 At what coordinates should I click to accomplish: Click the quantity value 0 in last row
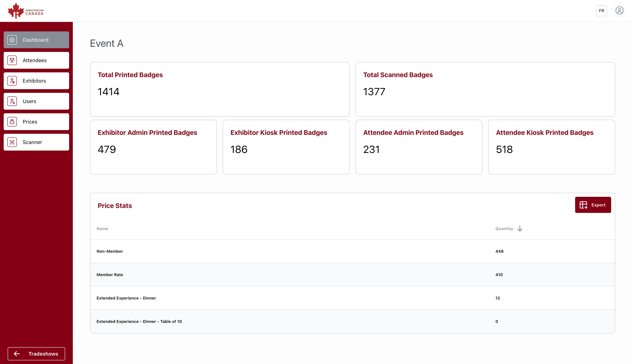point(497,321)
